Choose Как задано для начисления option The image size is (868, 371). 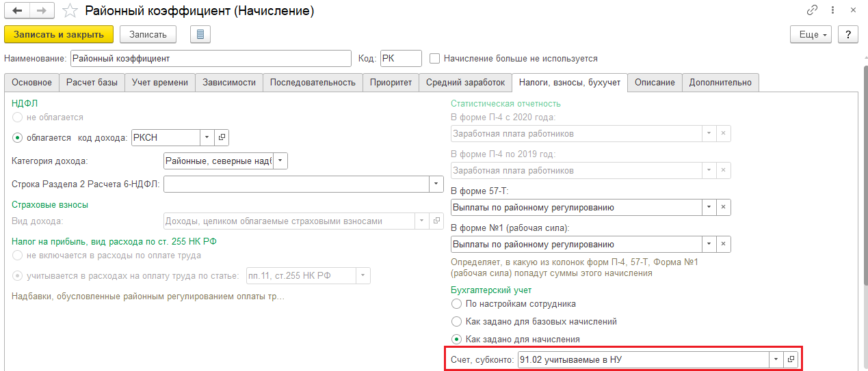[x=457, y=339]
